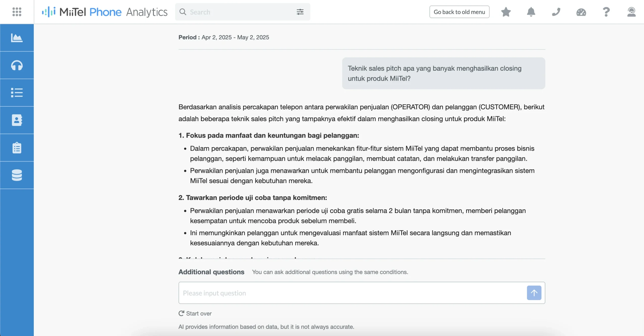Image resolution: width=644 pixels, height=336 pixels.
Task: Select the clipboard report icon in sidebar
Action: (x=17, y=148)
